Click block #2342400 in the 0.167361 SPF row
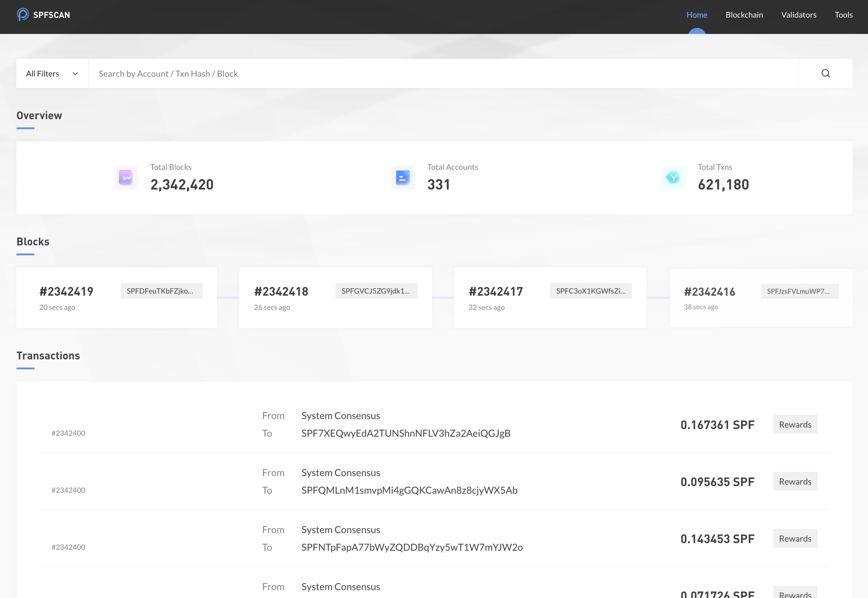 68,433
